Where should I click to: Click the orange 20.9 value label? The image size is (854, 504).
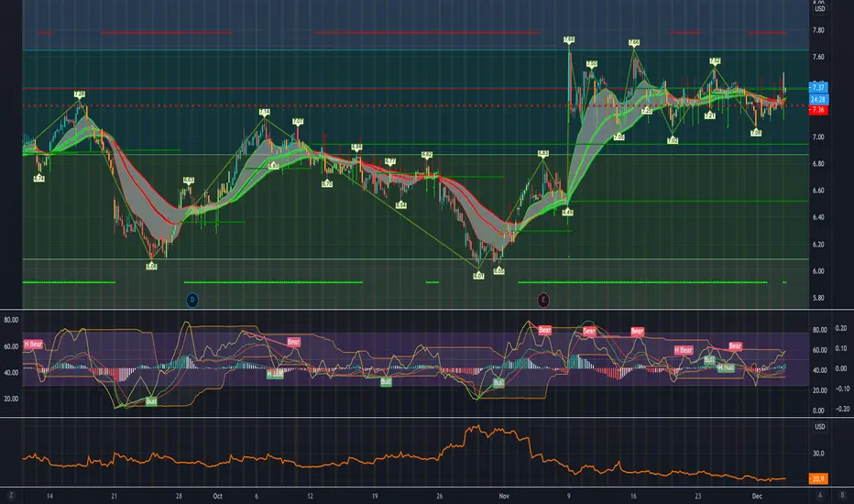(818, 479)
